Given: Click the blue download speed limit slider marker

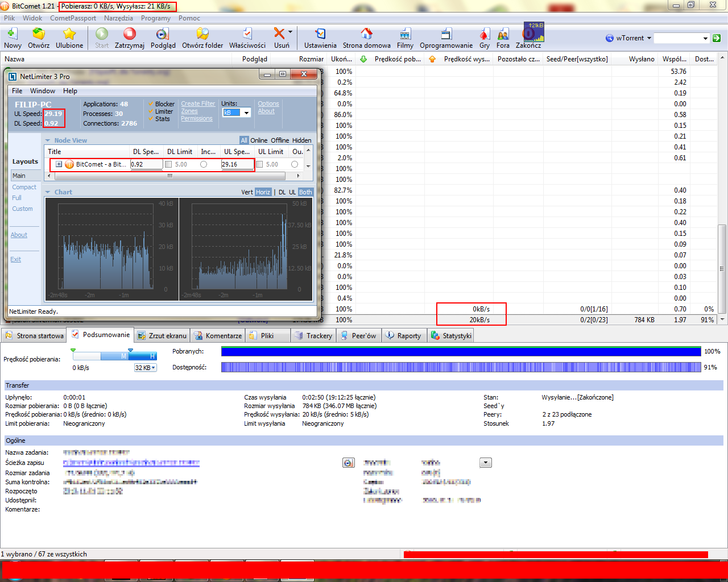Looking at the screenshot, I should [x=131, y=351].
